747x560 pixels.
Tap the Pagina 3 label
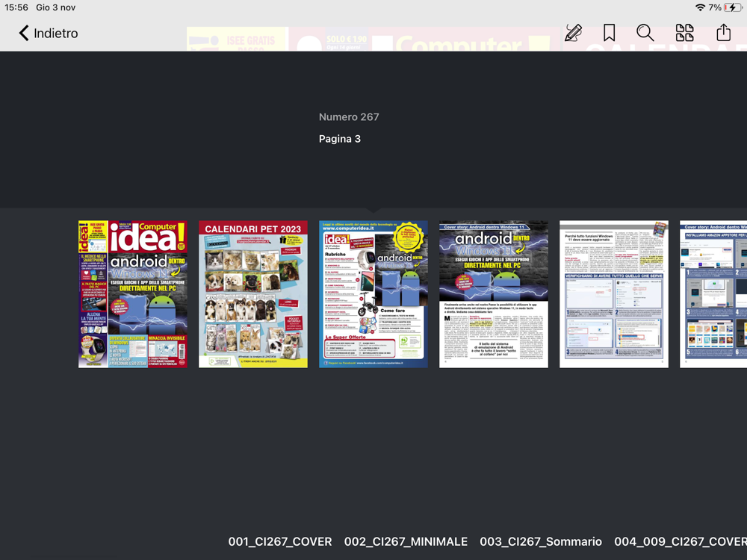[340, 139]
